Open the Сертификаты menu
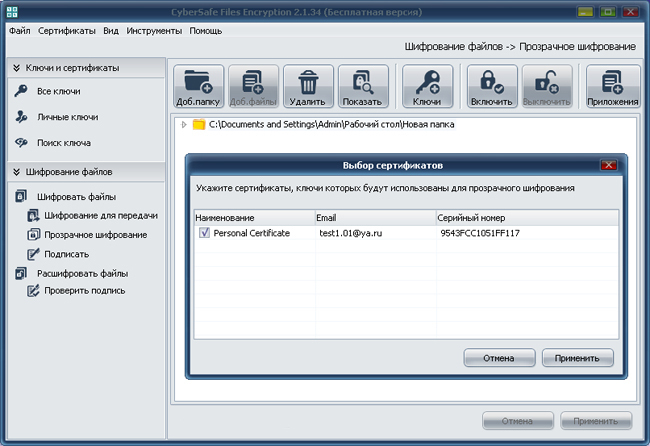Viewport: 650px width, 446px height. coord(67,31)
